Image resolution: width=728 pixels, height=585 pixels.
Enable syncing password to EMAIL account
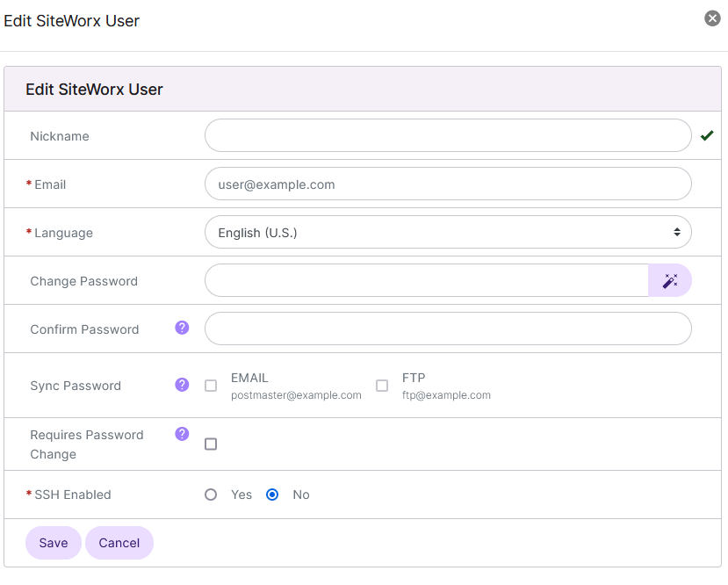pyautogui.click(x=210, y=385)
